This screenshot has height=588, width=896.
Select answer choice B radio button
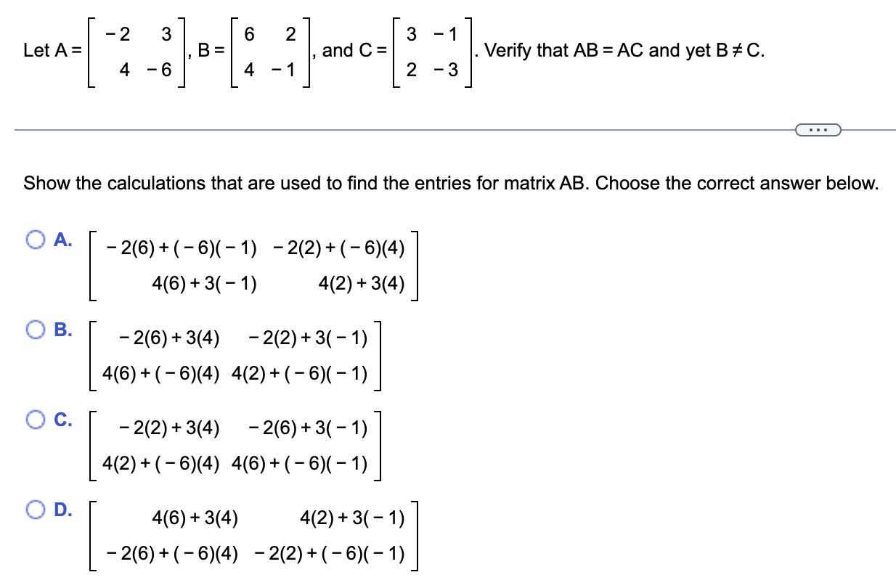coord(34,330)
